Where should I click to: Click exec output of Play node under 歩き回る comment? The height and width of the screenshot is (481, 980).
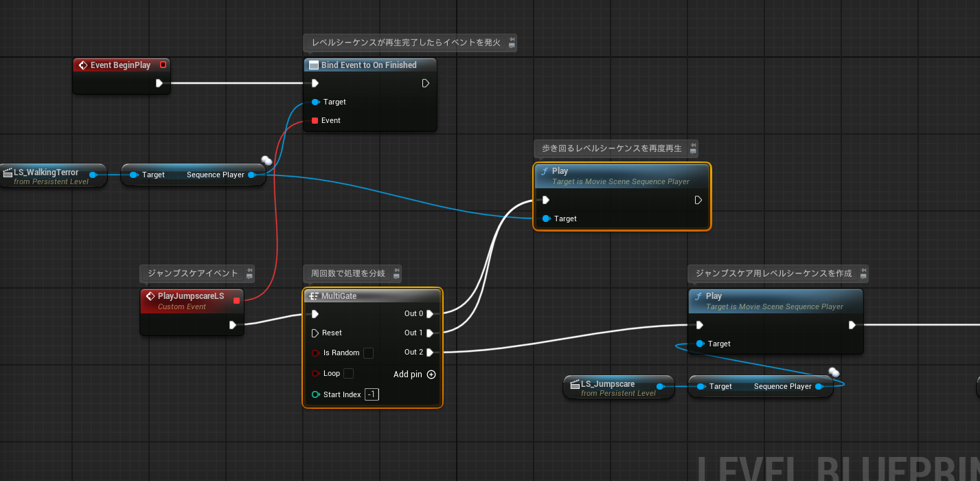698,200
